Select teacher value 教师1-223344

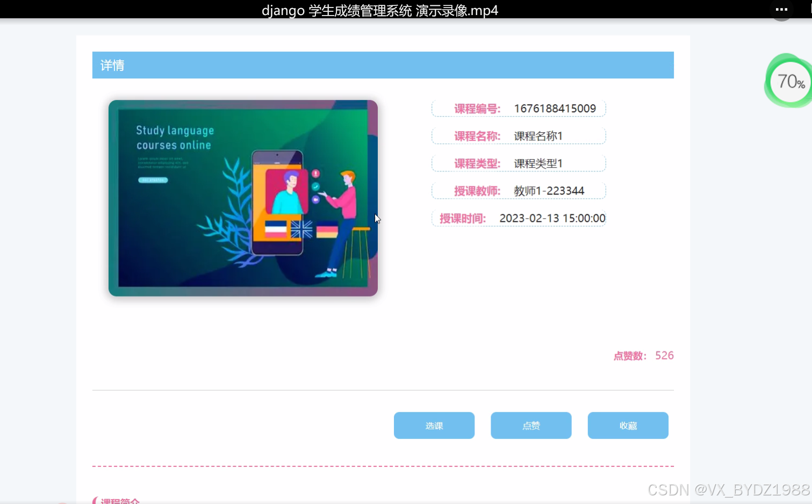(549, 191)
